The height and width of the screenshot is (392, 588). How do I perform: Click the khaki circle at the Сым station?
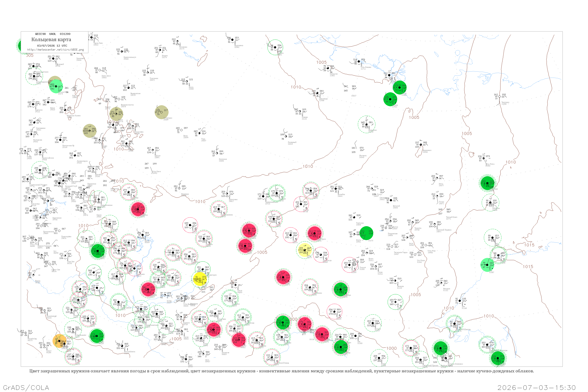90,131
